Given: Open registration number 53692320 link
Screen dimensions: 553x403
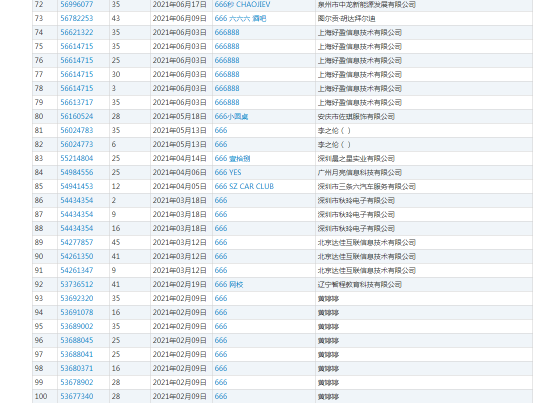Looking at the screenshot, I should [x=77, y=299].
